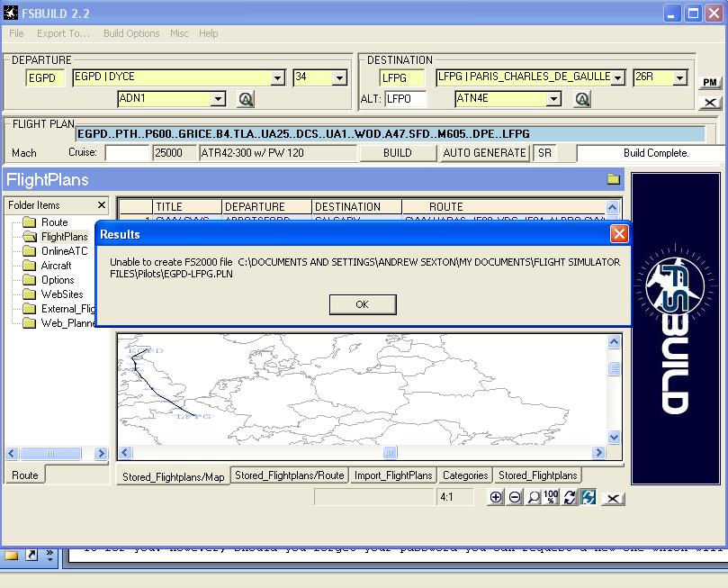Viewport: 728px width, 588px height.
Task: Open the Web_Planner folder item
Action: [x=59, y=322]
